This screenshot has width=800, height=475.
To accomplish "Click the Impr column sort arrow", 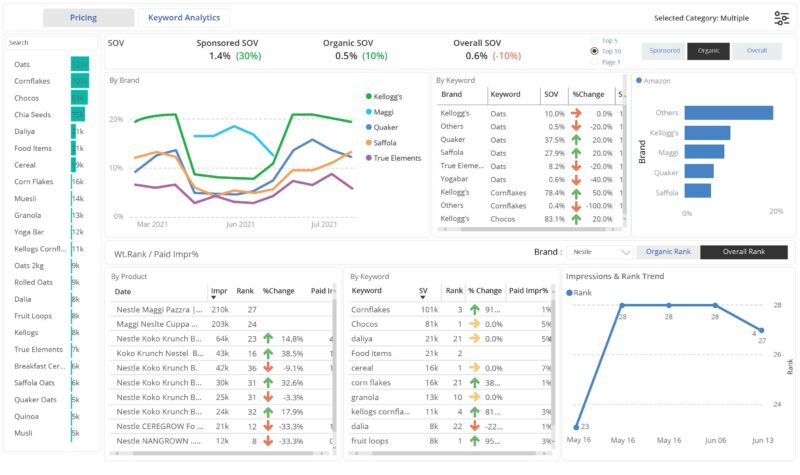I will (x=213, y=297).
